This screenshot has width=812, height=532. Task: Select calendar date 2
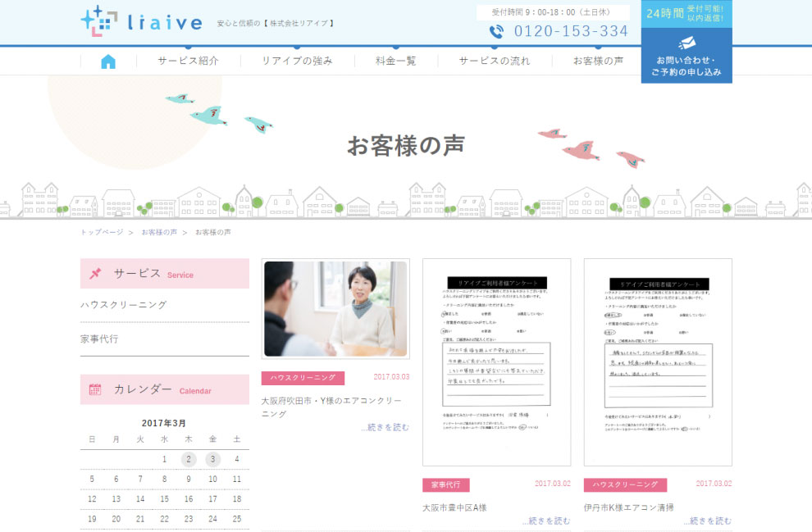[189, 459]
